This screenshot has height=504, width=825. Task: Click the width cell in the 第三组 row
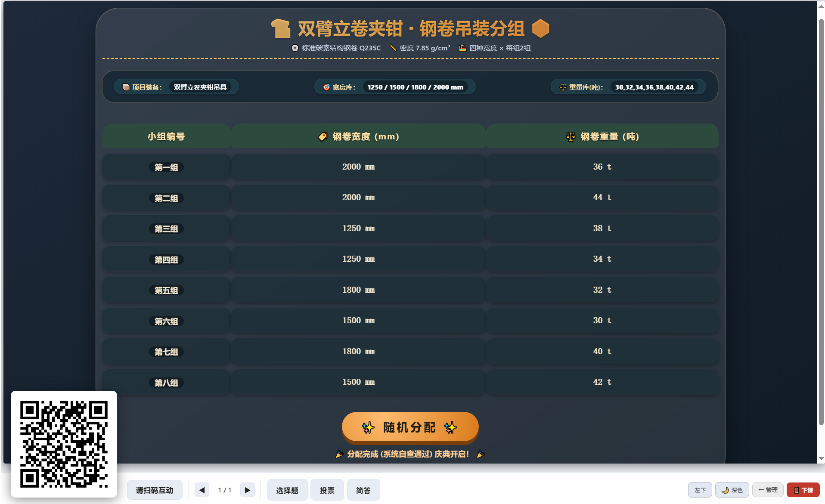pyautogui.click(x=358, y=228)
